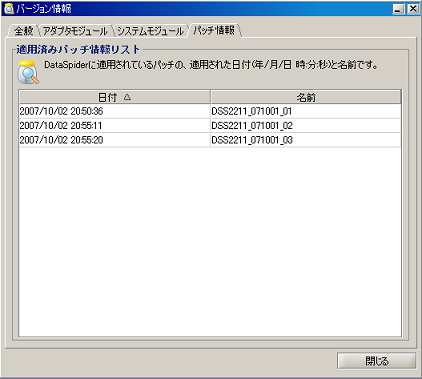Image resolution: width=422 pixels, height=379 pixels.
Task: Sort by the 名前 column header
Action: (x=306, y=97)
